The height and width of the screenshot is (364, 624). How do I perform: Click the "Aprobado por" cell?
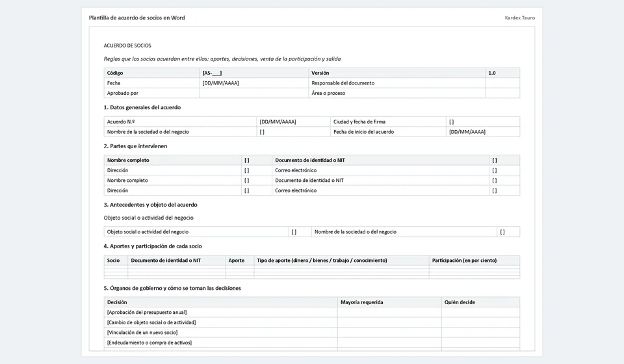(x=151, y=93)
